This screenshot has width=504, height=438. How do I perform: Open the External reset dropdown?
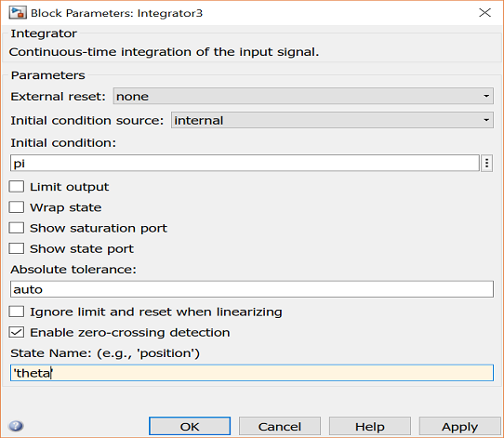303,96
